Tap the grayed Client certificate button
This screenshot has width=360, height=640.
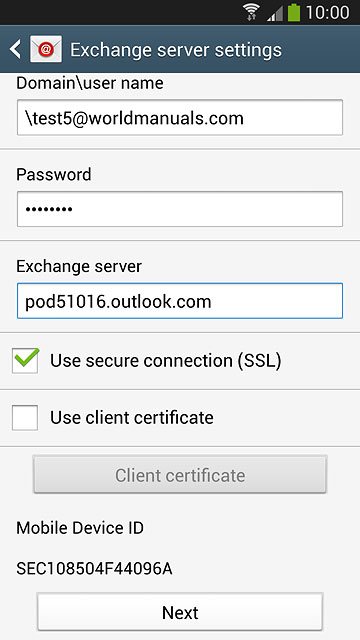[180, 475]
